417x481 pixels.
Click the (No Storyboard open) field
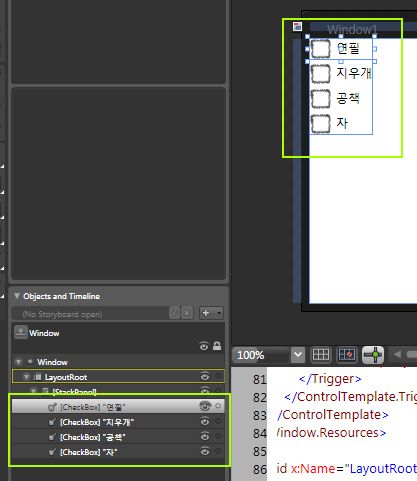90,314
